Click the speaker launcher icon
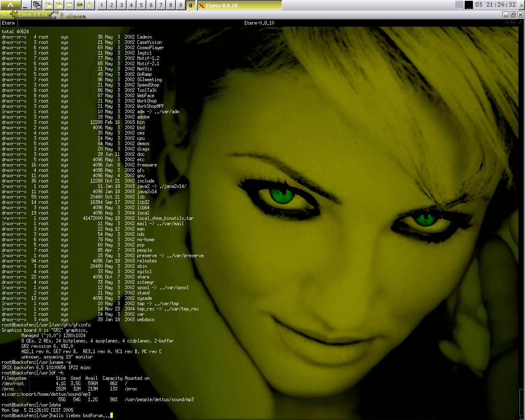Viewport: 525px width, 420px height. (89, 5)
